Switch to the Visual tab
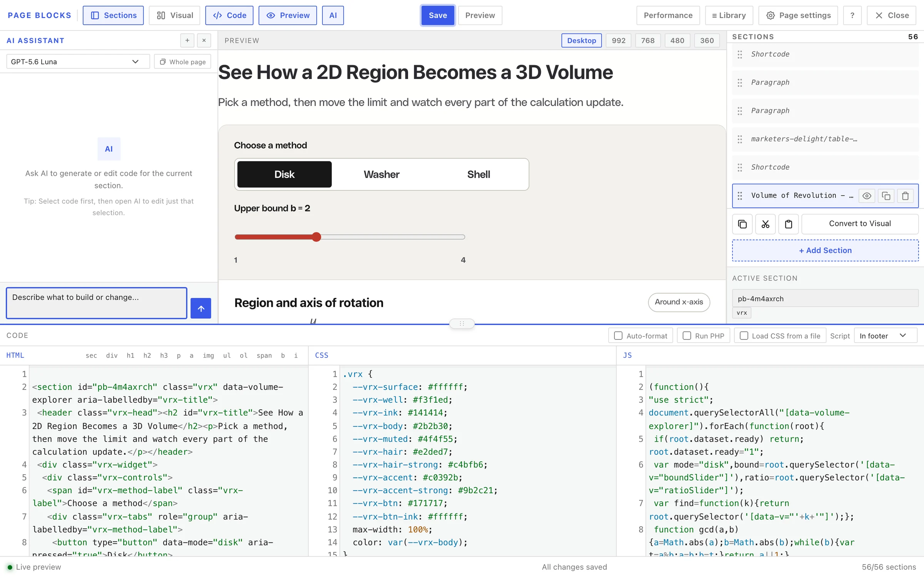 (x=174, y=15)
